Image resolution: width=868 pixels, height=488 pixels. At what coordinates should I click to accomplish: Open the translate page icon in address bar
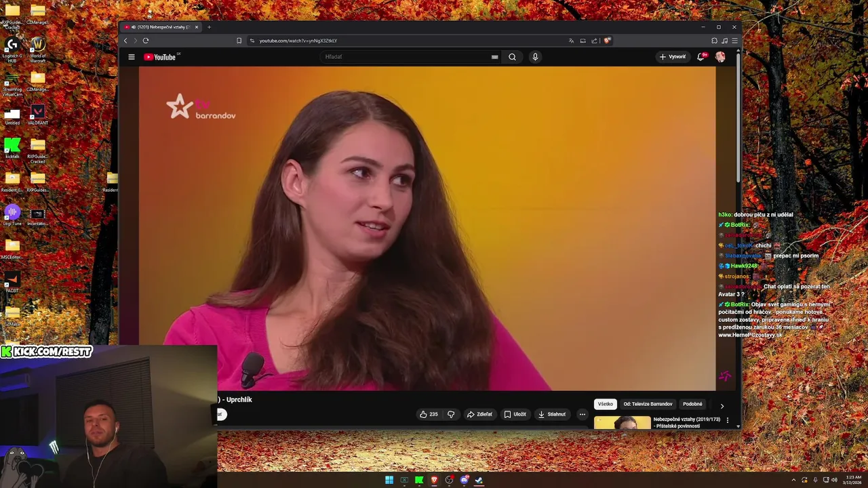(x=571, y=41)
